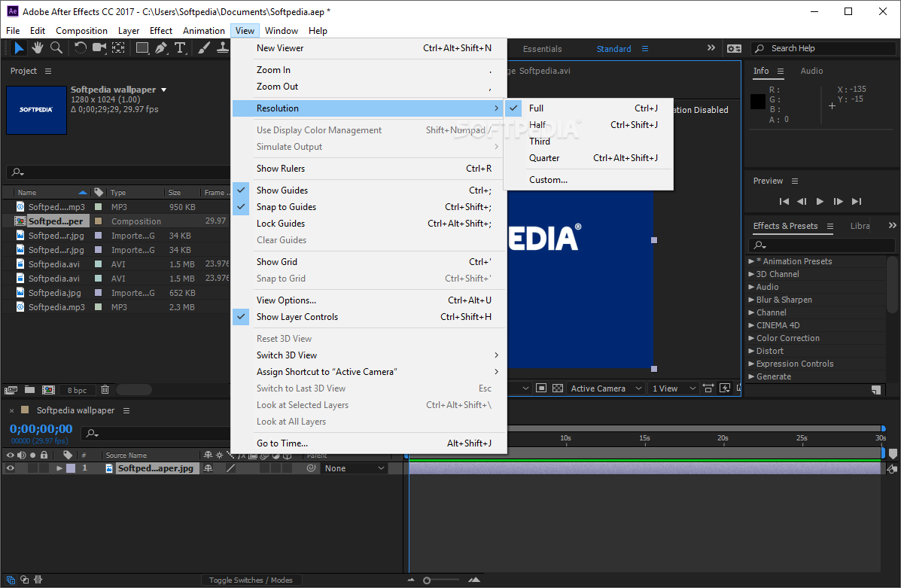Choose Half resolution in submenu
Viewport: 901px width, 588px height.
[x=589, y=125]
